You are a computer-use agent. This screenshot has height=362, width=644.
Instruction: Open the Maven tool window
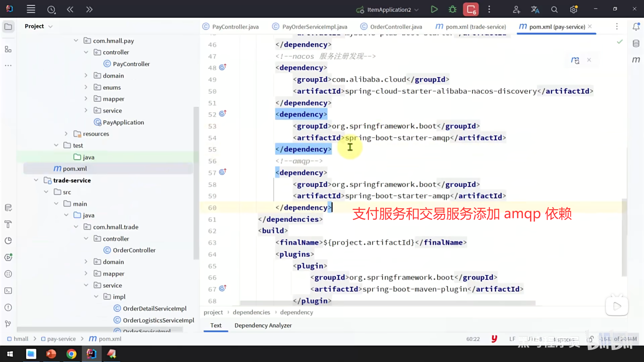tap(636, 60)
